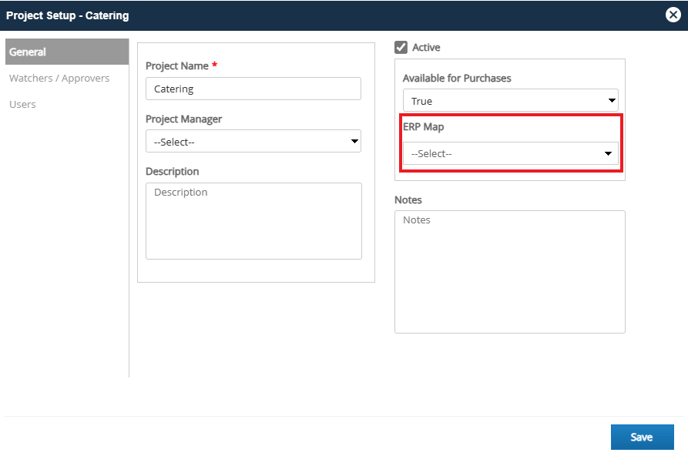Click the ERP Map label

[x=423, y=127]
